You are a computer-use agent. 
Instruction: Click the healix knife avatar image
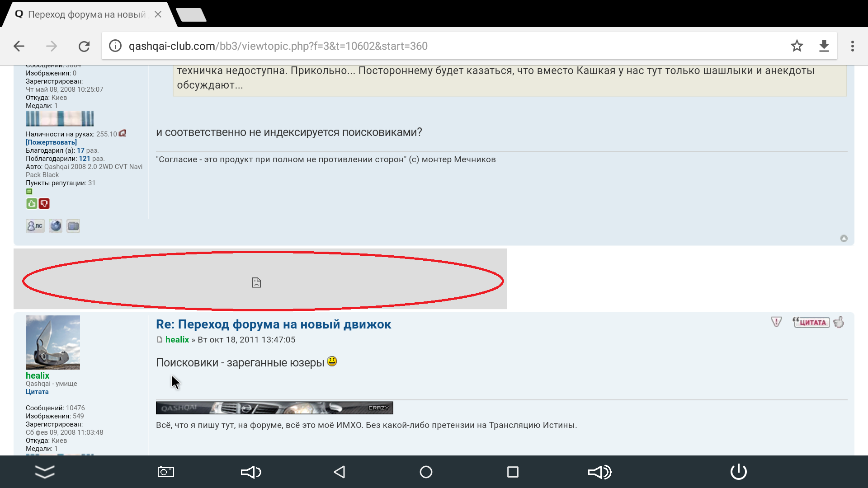[x=53, y=343]
